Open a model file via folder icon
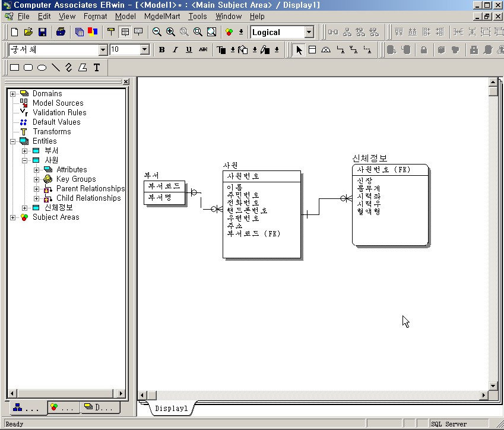 tap(28, 32)
